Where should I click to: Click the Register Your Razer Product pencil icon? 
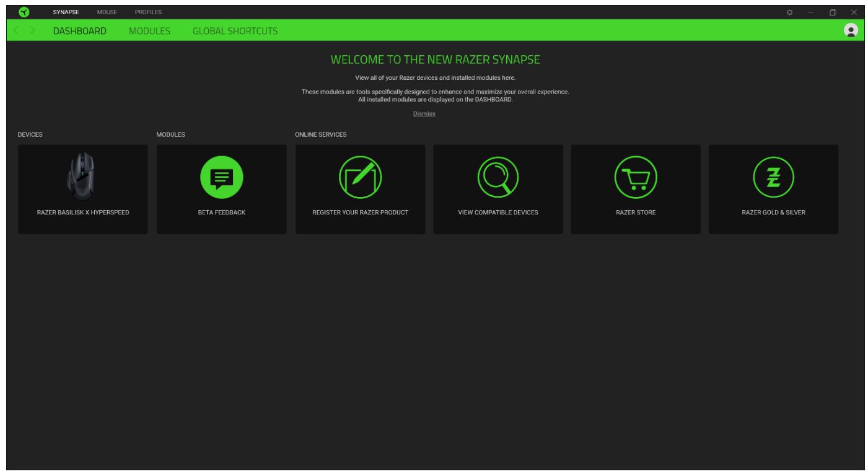click(360, 177)
